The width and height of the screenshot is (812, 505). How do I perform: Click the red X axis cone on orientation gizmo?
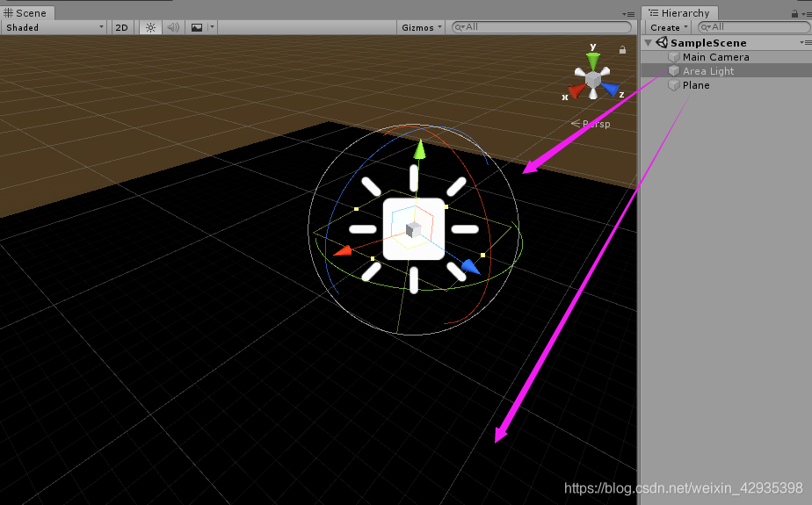[x=576, y=92]
